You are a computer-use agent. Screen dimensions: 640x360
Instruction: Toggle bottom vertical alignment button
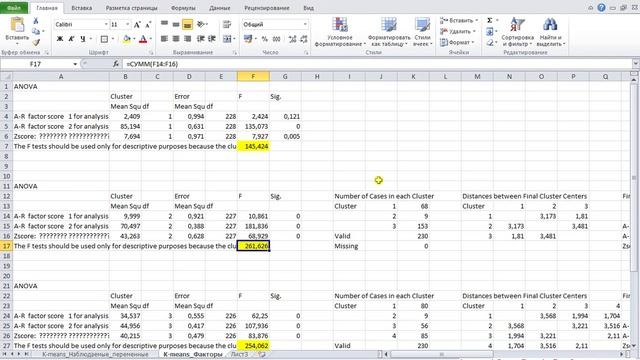tap(187, 24)
